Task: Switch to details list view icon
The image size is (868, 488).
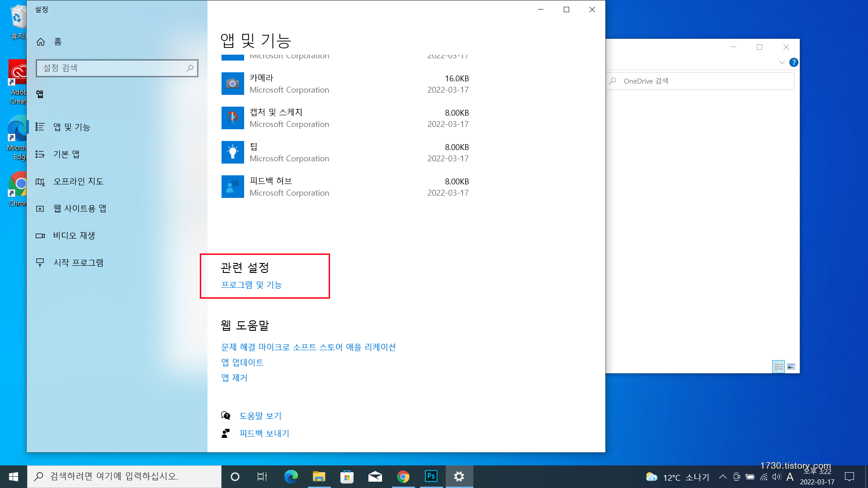Action: coord(778,366)
